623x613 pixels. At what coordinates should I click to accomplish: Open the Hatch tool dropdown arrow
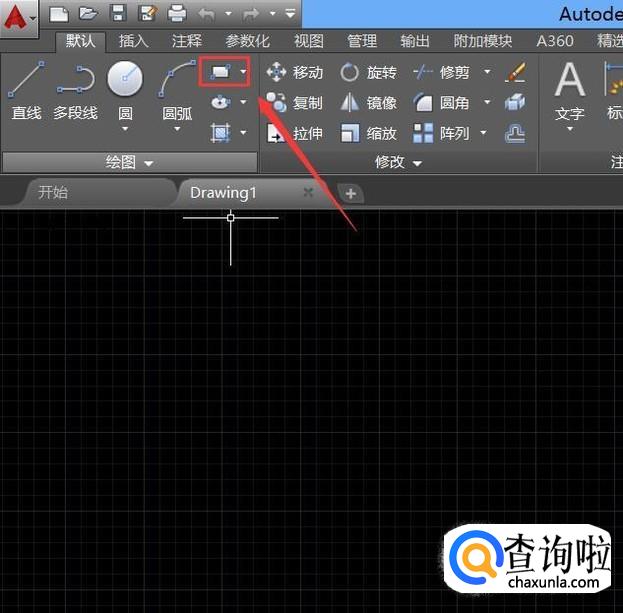[243, 132]
